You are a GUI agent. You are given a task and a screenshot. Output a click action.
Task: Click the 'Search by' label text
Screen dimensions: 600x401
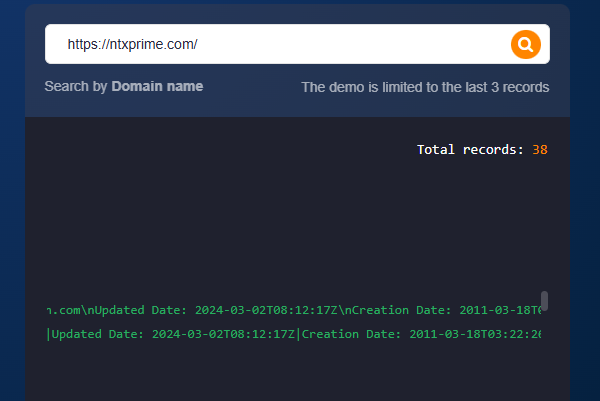coord(76,87)
